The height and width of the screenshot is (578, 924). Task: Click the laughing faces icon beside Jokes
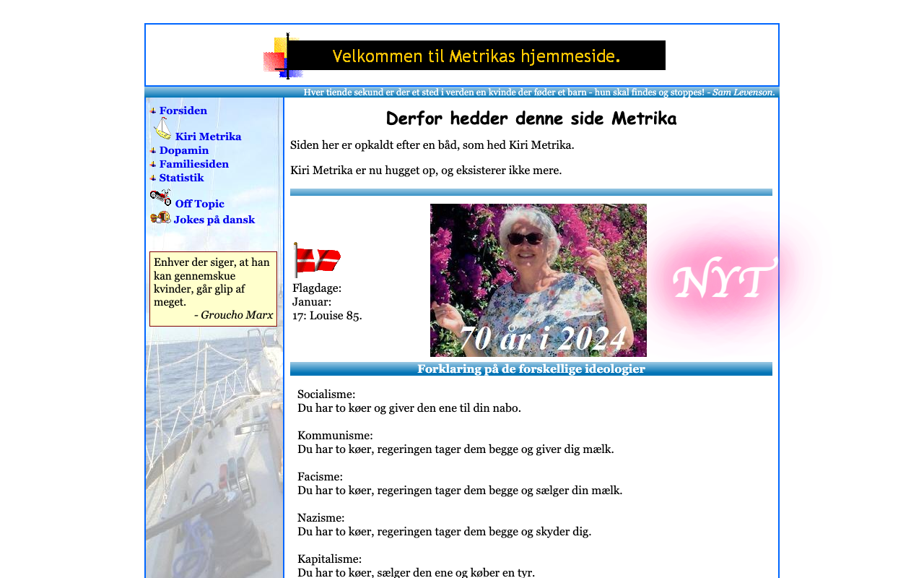[160, 217]
